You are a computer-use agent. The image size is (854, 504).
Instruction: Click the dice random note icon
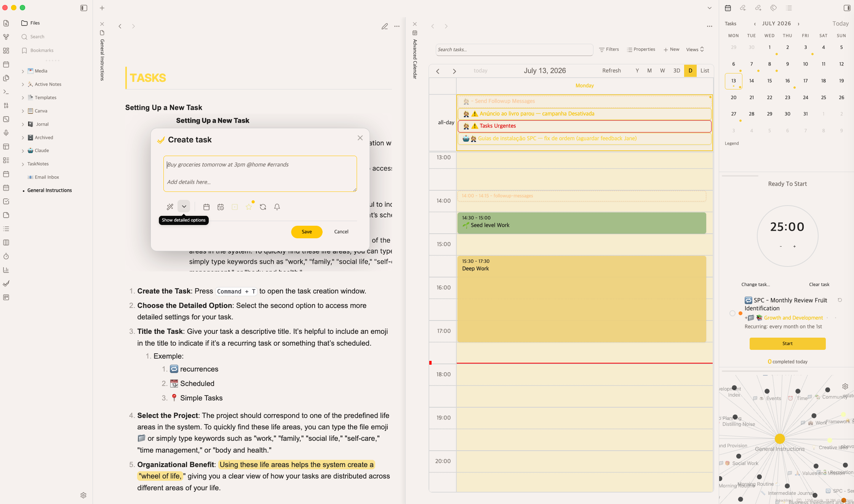coord(6,119)
